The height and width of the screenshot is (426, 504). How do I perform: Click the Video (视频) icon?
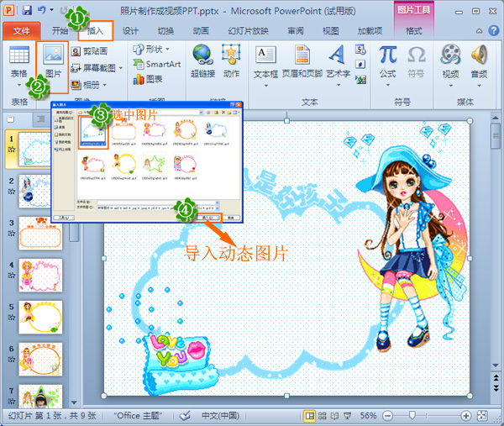point(450,54)
